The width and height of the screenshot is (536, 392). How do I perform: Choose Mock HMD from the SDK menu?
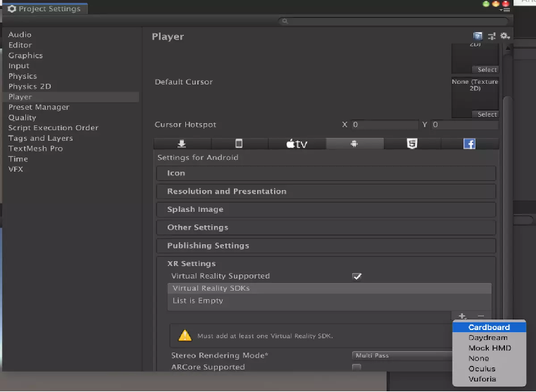pyautogui.click(x=490, y=348)
